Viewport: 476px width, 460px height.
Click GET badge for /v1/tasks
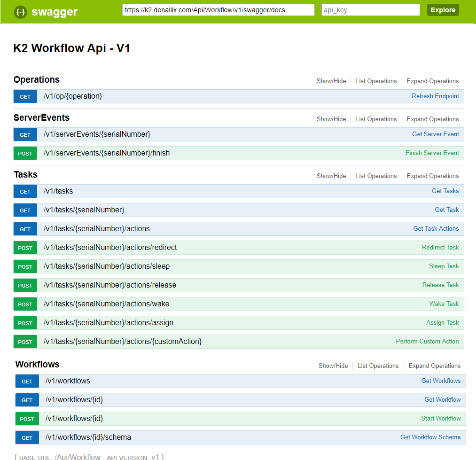coord(25,191)
